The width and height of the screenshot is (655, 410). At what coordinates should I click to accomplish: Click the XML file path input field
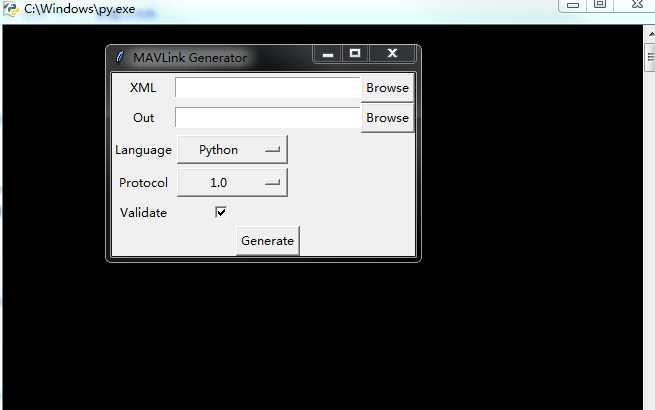click(x=267, y=88)
